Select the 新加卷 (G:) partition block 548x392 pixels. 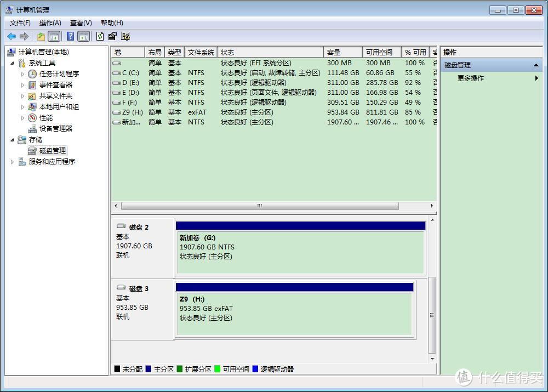pyautogui.click(x=300, y=252)
